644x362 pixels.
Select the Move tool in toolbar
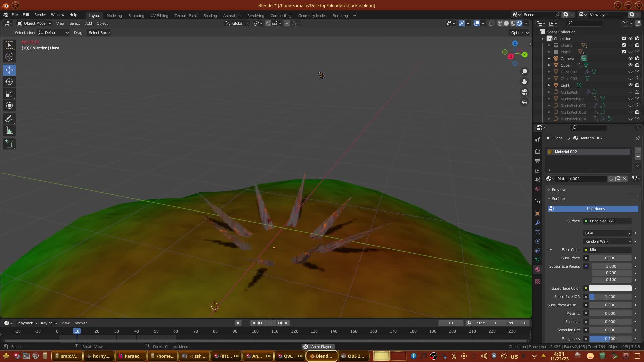pos(9,70)
